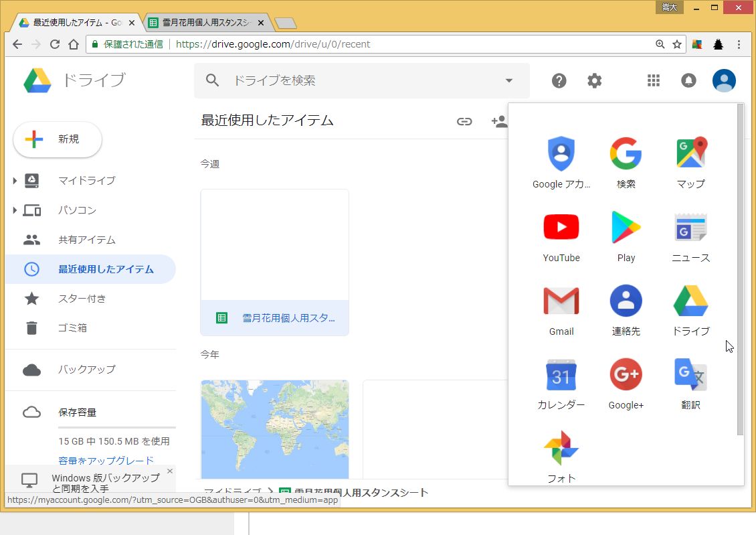Open Google Search app icon

(x=626, y=163)
